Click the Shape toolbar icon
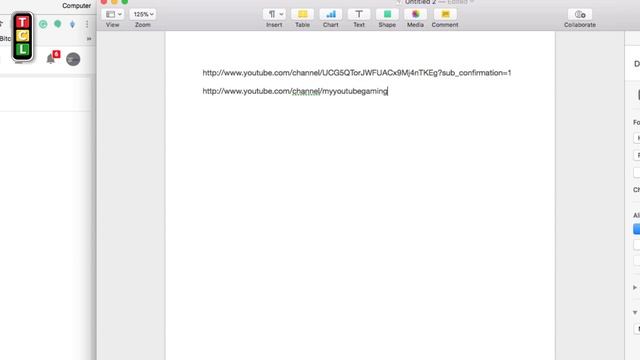Screen dimensions: 640x360 tap(387, 14)
